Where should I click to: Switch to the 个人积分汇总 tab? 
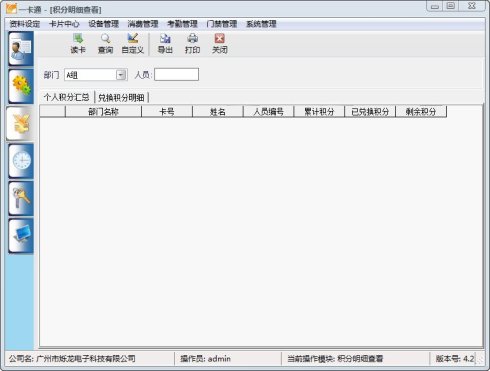click(x=67, y=97)
